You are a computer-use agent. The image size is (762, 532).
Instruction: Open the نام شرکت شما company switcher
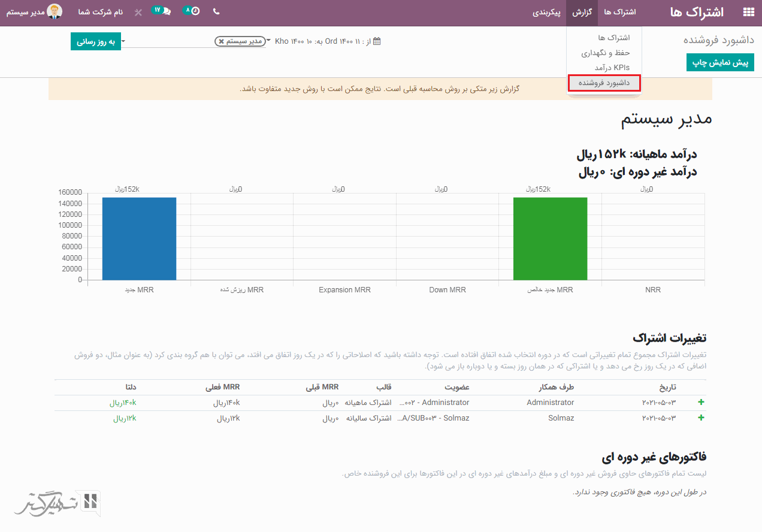pyautogui.click(x=101, y=12)
